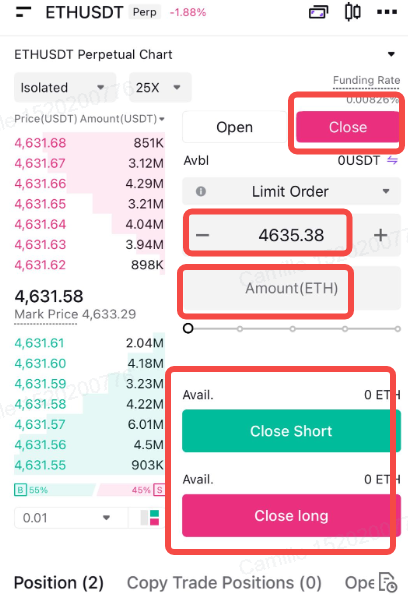Open the hamburger menu next to ETHUSDT
This screenshot has height=599, width=408.
coord(23,12)
